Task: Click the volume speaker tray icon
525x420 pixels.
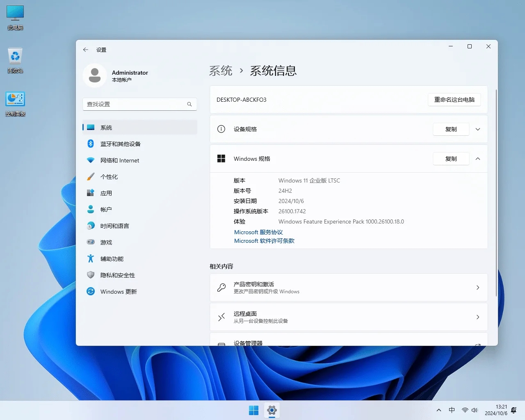Action: tap(475, 410)
